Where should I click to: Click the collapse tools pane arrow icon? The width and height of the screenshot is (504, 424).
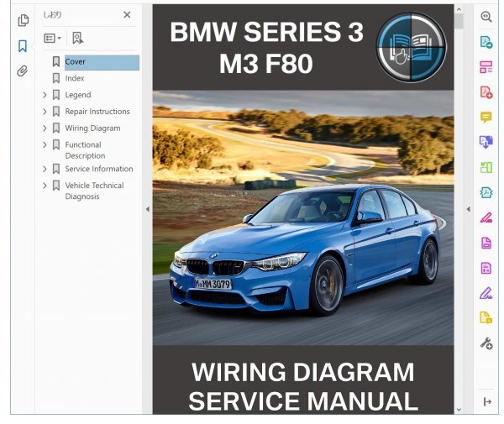(x=487, y=401)
